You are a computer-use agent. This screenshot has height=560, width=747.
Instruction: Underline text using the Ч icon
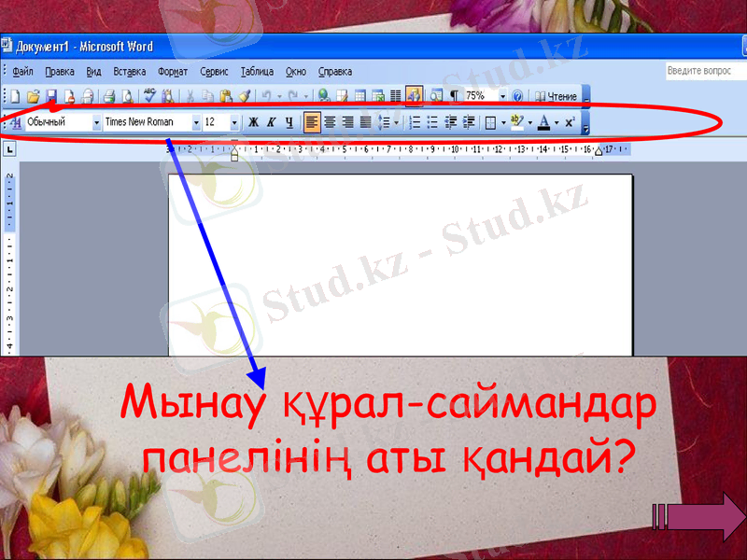pyautogui.click(x=289, y=121)
